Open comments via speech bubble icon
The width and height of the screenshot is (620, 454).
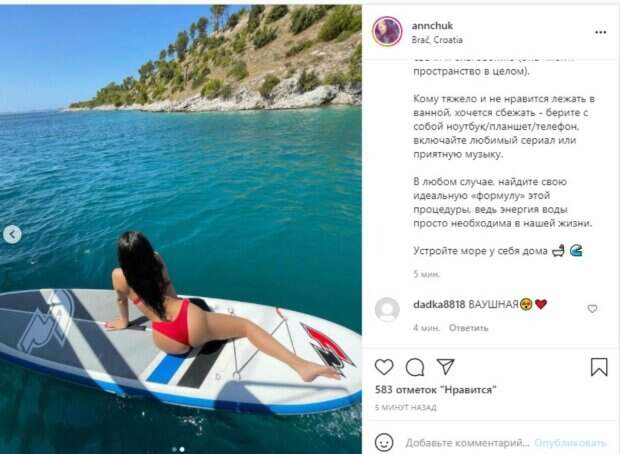(415, 367)
